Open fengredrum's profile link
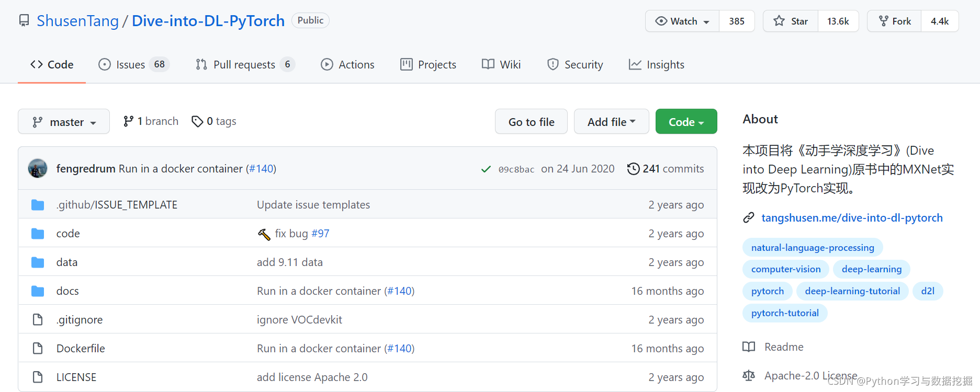Viewport: 980px width, 392px height. pyautogui.click(x=86, y=169)
